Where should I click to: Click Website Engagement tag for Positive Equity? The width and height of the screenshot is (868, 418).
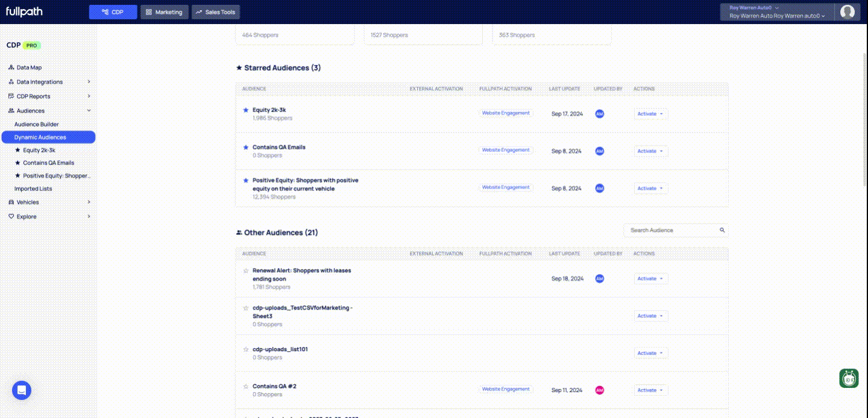pos(506,187)
